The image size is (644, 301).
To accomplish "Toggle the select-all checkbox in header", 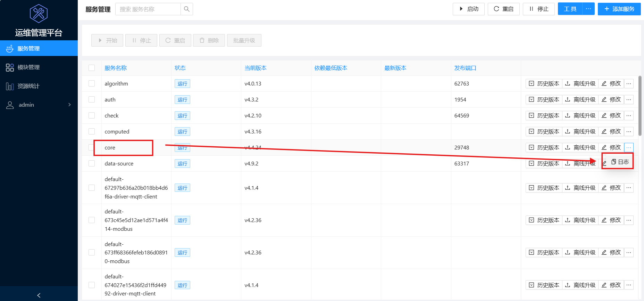I will point(92,68).
